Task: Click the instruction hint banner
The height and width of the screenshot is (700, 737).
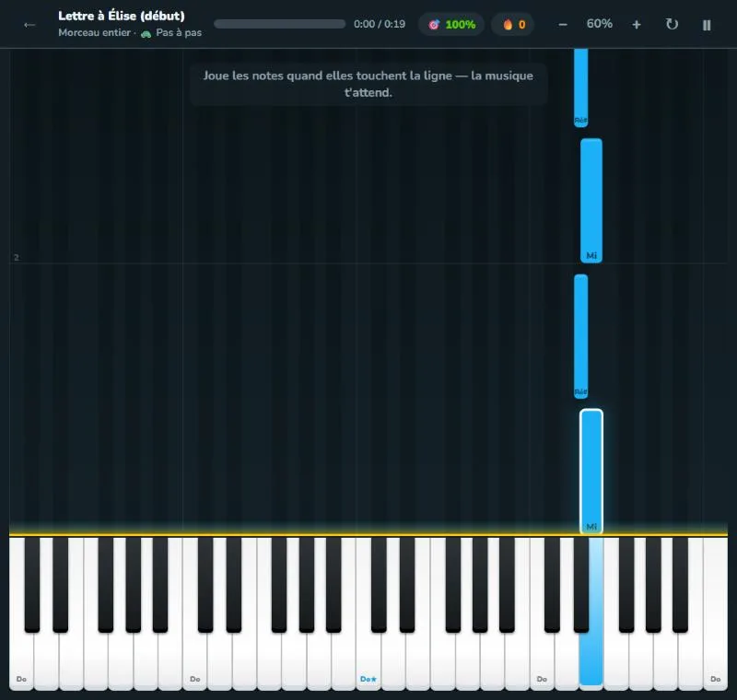Action: [x=368, y=84]
